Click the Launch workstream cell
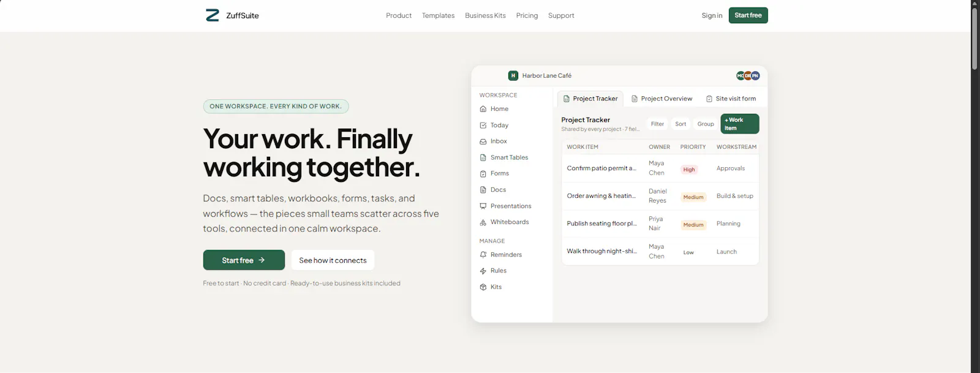The image size is (980, 373). [726, 252]
